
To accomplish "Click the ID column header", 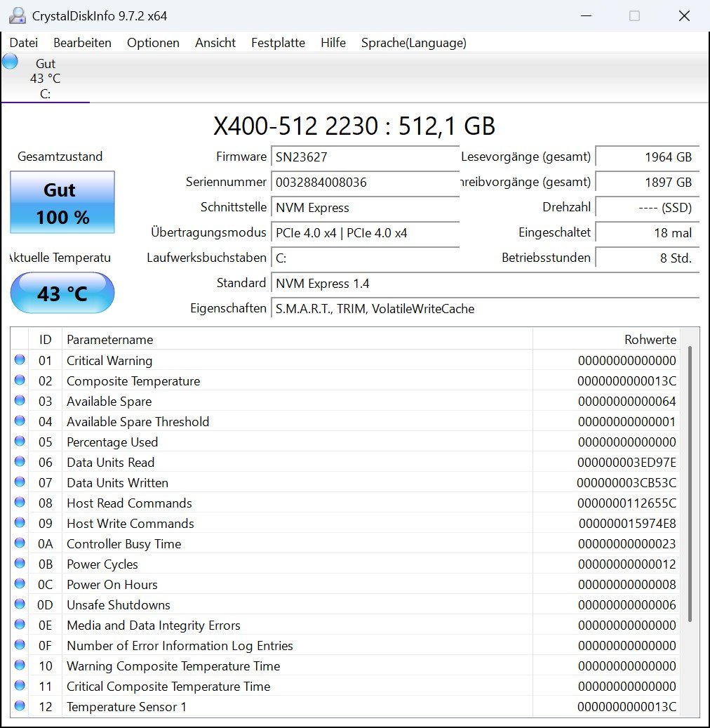I will (x=45, y=339).
